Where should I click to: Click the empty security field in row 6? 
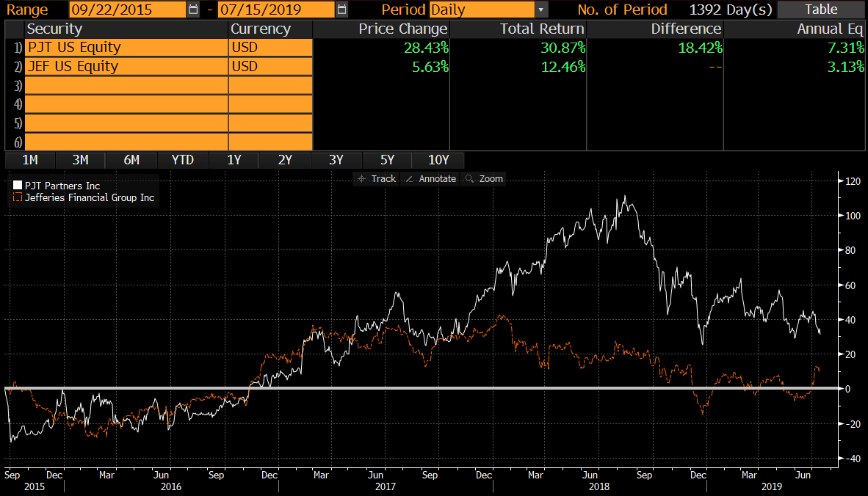(127, 142)
